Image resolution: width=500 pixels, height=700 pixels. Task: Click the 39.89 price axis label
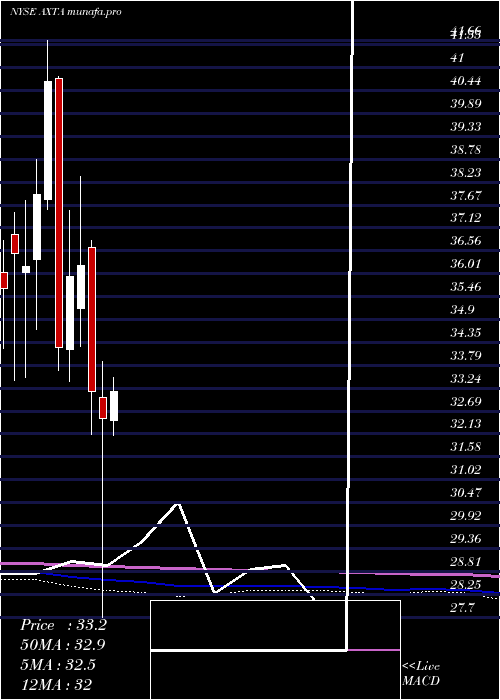(x=466, y=104)
